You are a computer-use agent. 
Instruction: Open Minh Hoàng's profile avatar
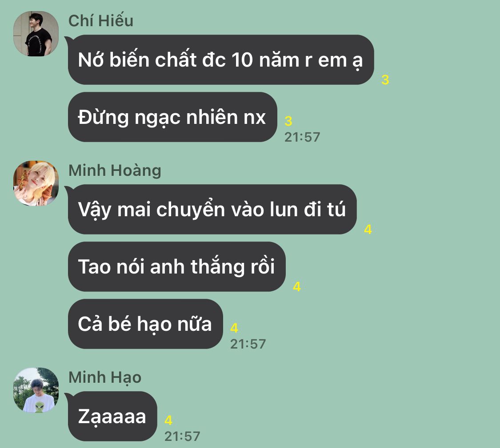[x=36, y=183]
